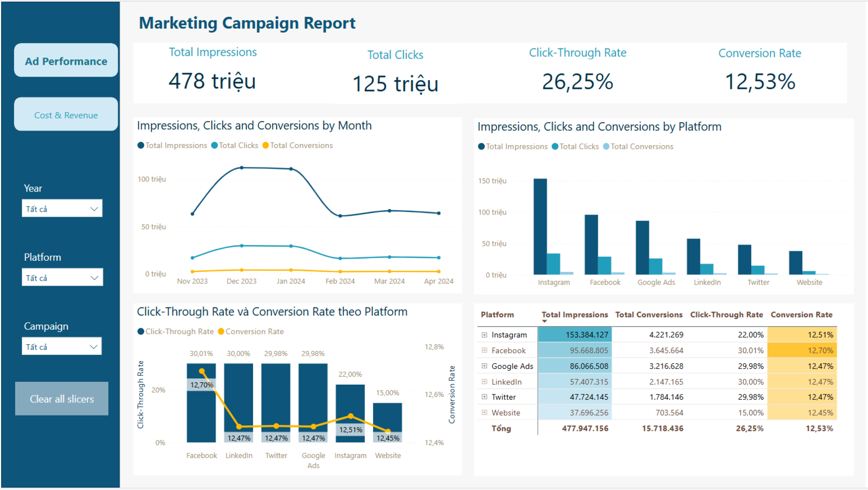Viewport: 868px width, 490px height.
Task: Expand the Facebook row plus icon
Action: click(x=484, y=350)
